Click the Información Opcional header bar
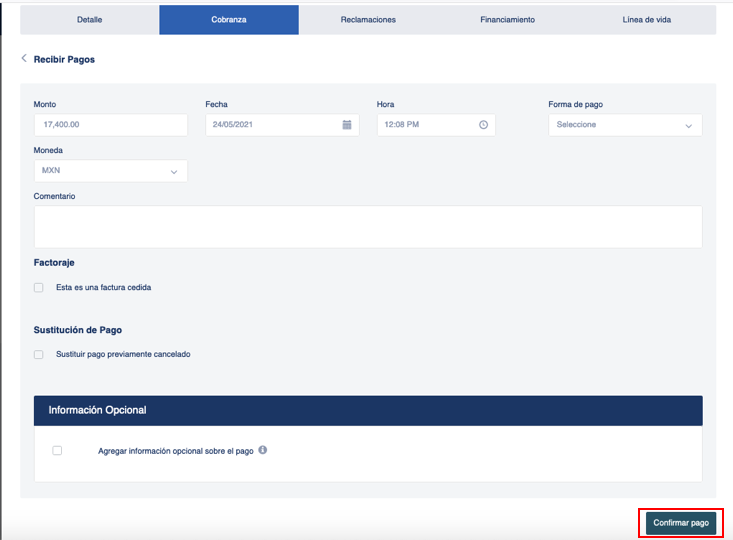The height and width of the screenshot is (540, 733). pos(368,410)
